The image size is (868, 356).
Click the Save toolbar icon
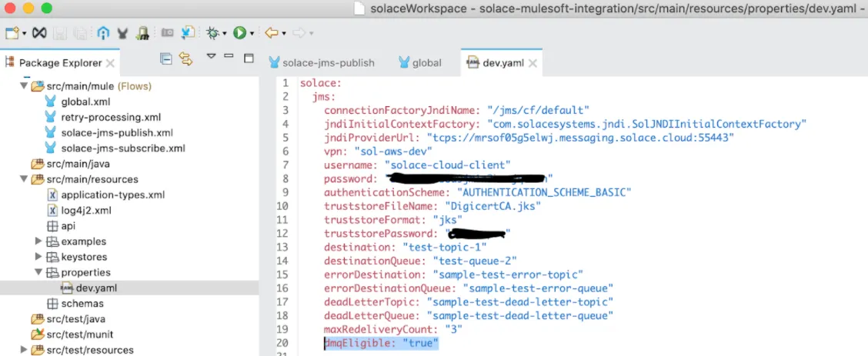coord(59,33)
